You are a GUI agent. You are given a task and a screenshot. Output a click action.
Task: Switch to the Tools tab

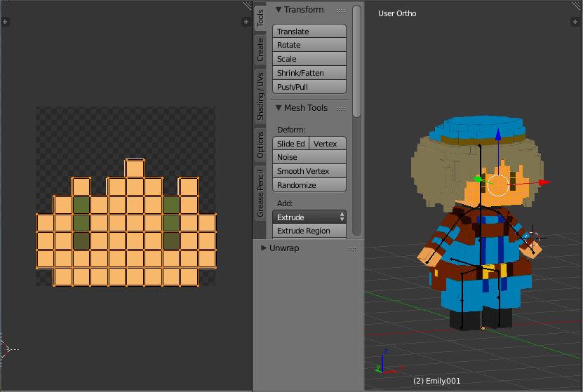(x=260, y=18)
